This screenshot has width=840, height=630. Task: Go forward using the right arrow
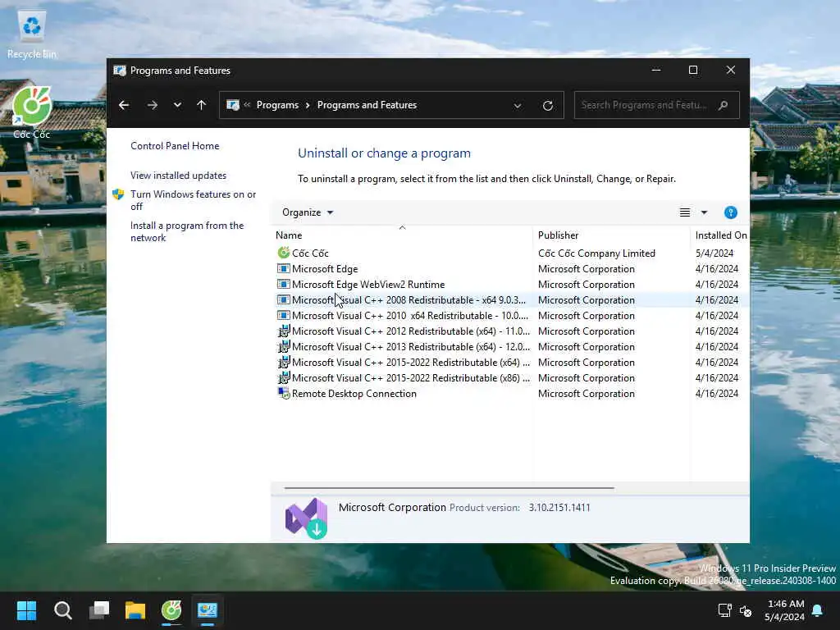152,105
